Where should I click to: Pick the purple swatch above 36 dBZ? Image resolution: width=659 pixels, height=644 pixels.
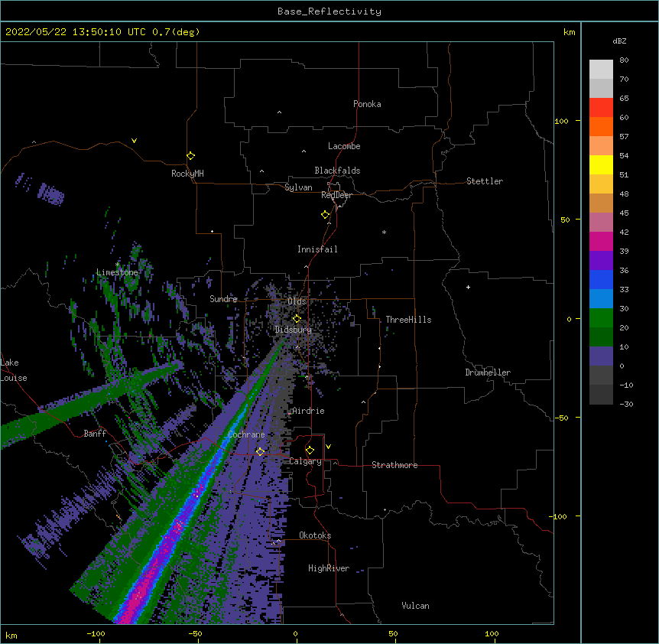pyautogui.click(x=601, y=260)
